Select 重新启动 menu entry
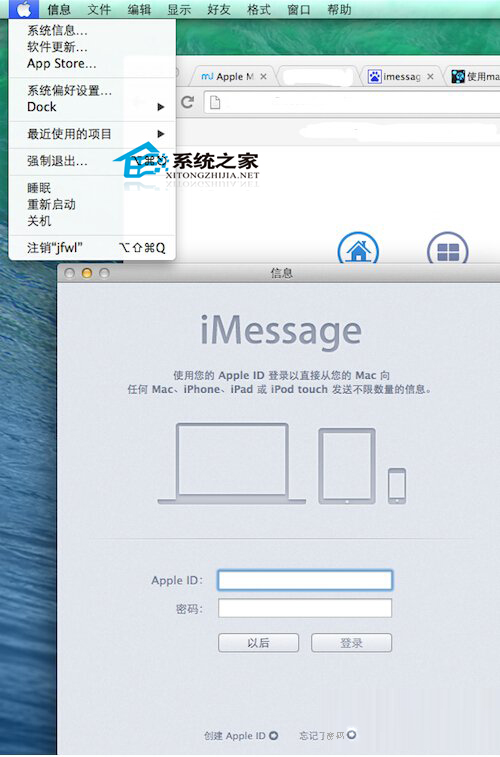The width and height of the screenshot is (500, 757). 92,204
